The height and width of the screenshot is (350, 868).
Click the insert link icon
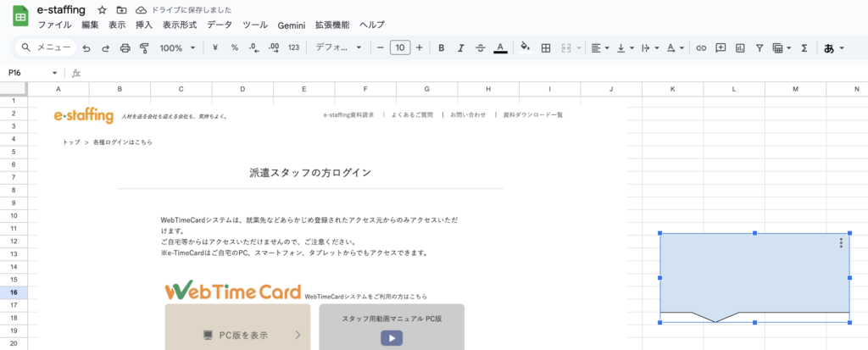point(701,48)
